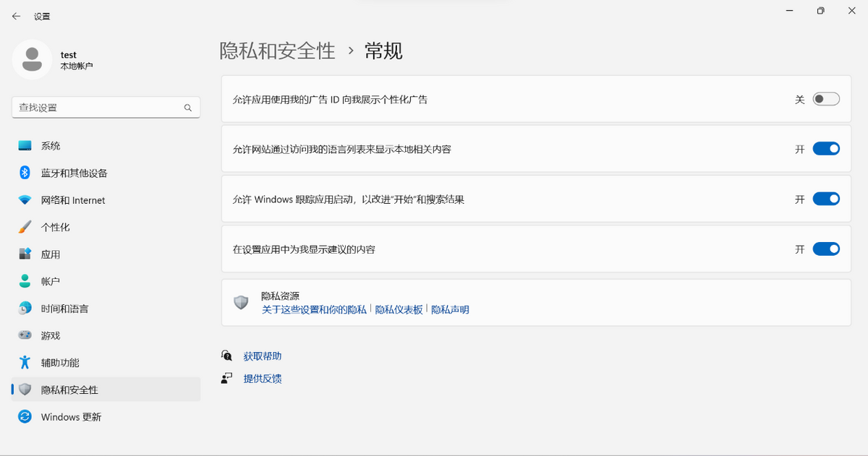
Task: Click the back arrow in the title bar
Action: click(16, 16)
